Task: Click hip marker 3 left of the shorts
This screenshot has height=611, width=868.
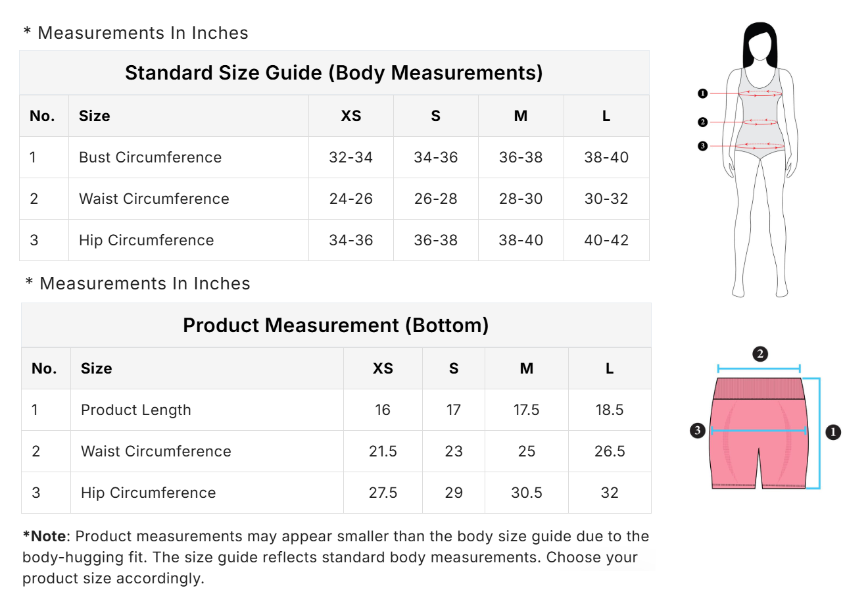Action: 698,431
